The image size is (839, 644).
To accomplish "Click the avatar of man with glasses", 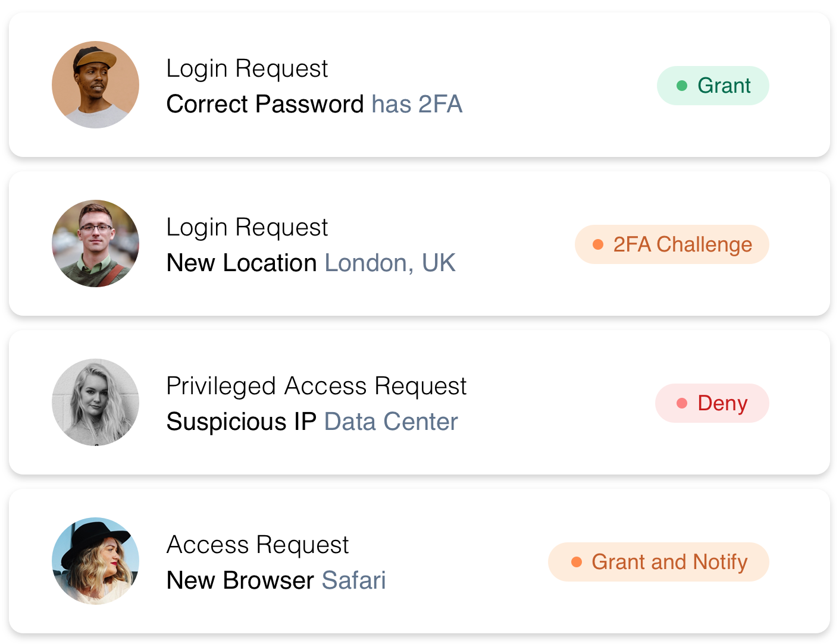I will [x=95, y=244].
